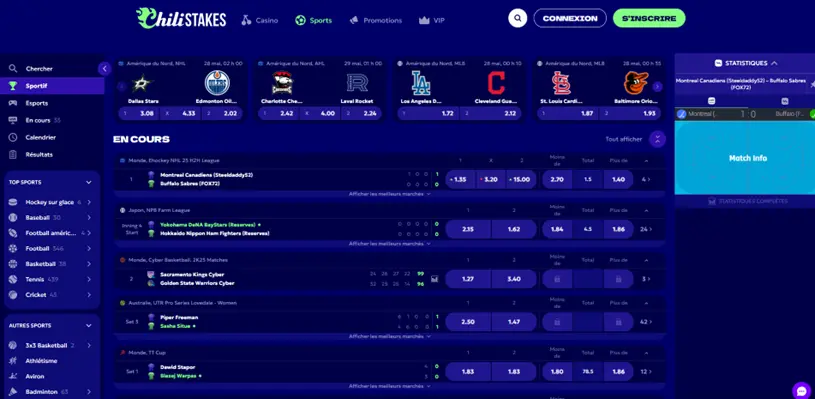Select Sportif in sidebar

52,86
